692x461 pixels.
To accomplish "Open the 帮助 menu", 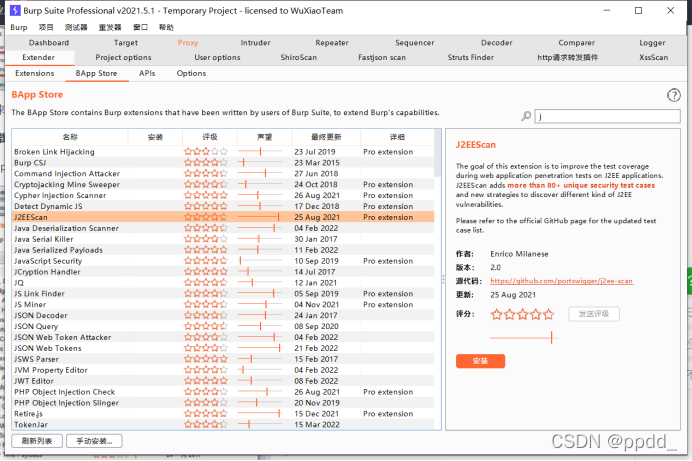I will [x=166, y=27].
